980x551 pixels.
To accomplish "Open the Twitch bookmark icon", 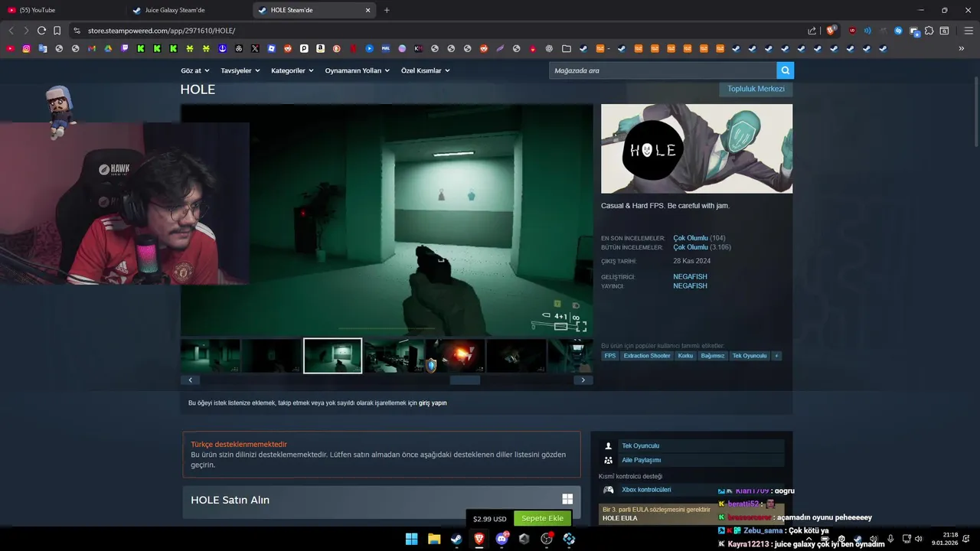I will coord(125,48).
